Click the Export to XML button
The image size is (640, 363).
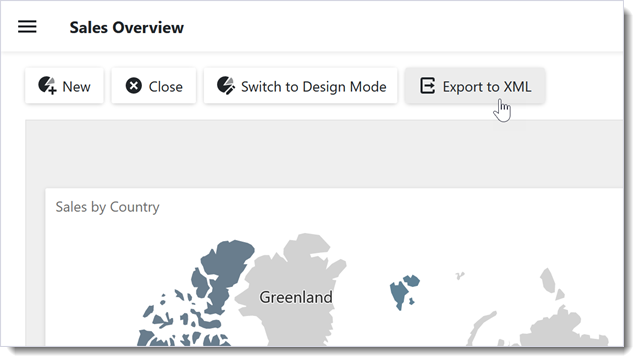click(x=475, y=86)
